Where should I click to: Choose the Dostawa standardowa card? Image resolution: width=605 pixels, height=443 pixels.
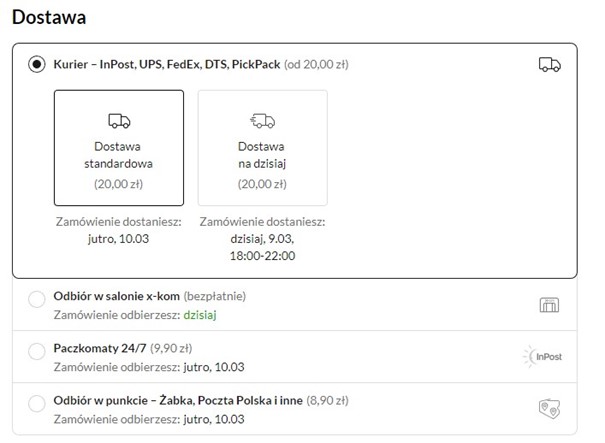click(118, 147)
